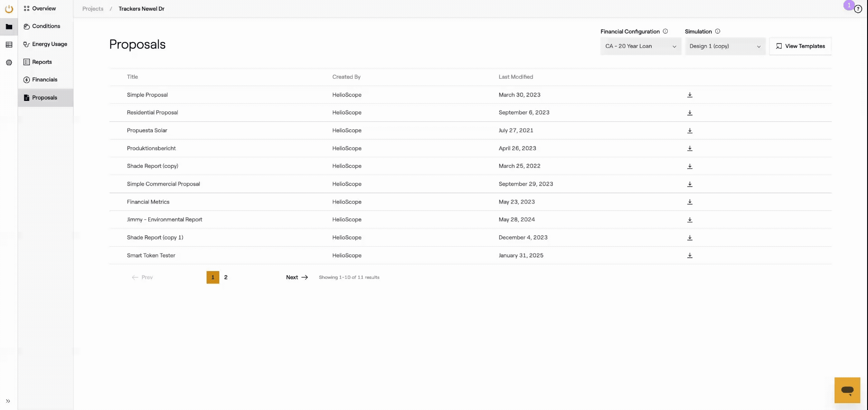Open the Financial Configuration dropdown
868x410 pixels.
coord(640,46)
